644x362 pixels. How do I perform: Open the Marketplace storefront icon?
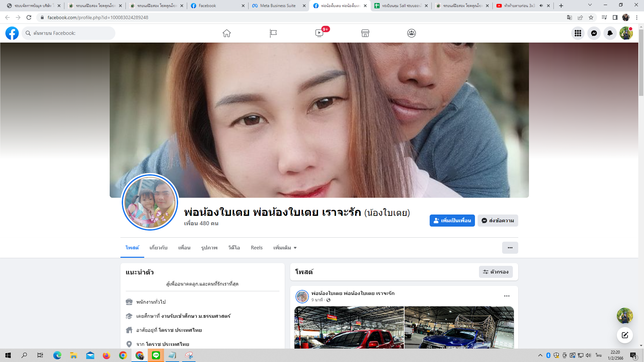[x=365, y=33]
